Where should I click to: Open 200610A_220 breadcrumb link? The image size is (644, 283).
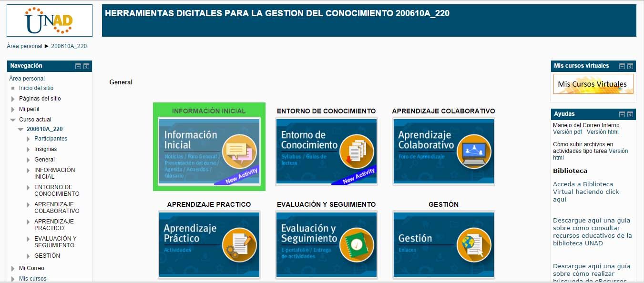click(x=69, y=46)
